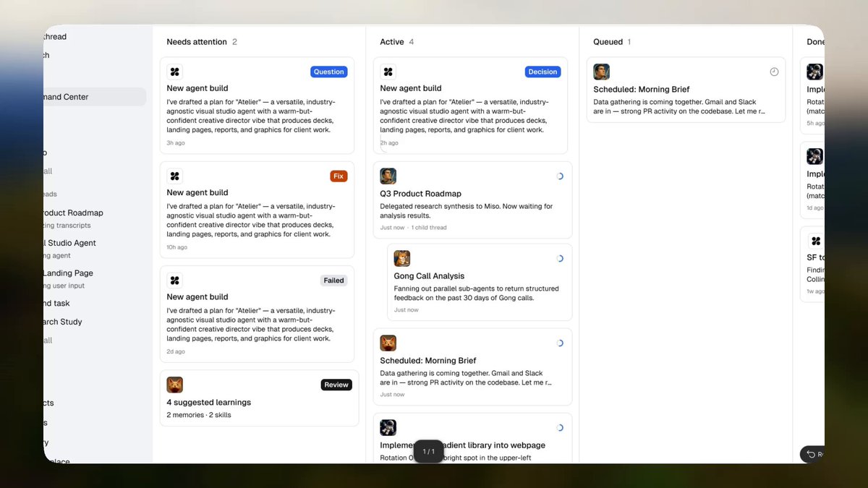Click the avatar on queued Morning Brief card
Image resolution: width=868 pixels, height=488 pixels.
[602, 72]
